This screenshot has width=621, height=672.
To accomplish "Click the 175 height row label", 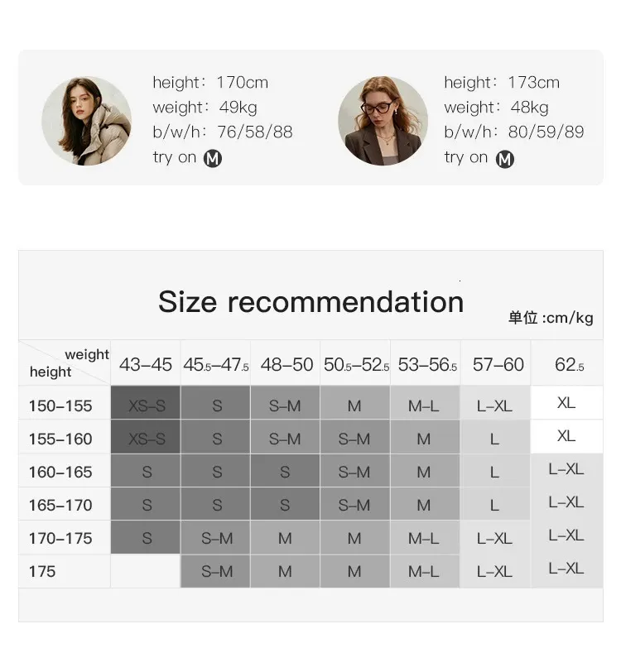I will [42, 571].
